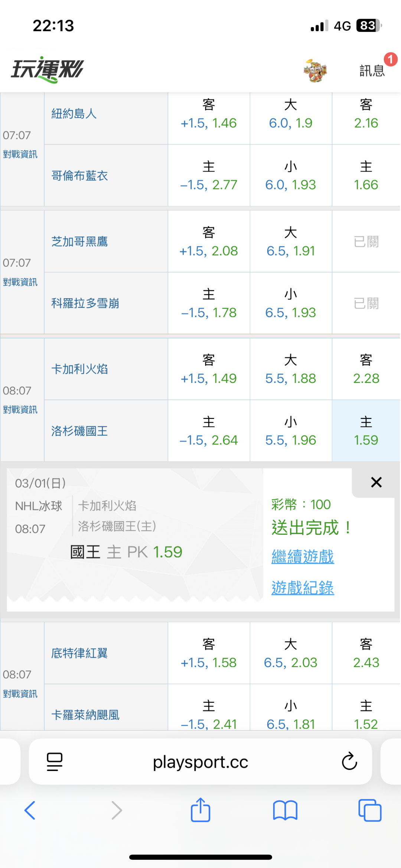Tap the 玩運彩 site logo

coord(48,69)
